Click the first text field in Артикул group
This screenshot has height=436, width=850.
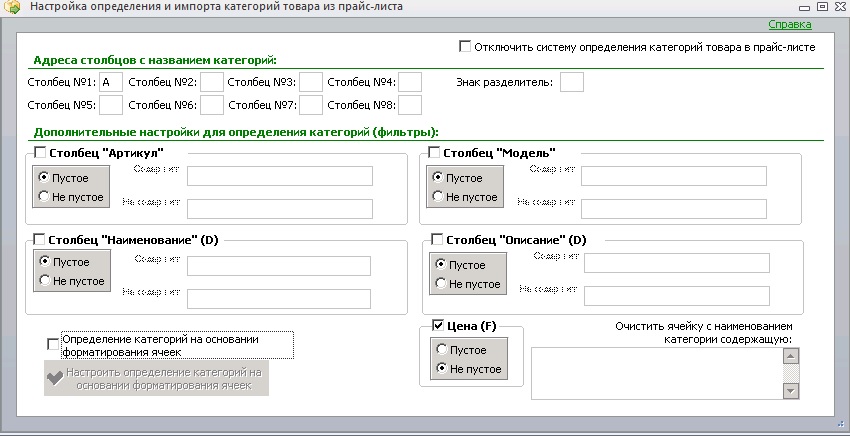coord(280,176)
